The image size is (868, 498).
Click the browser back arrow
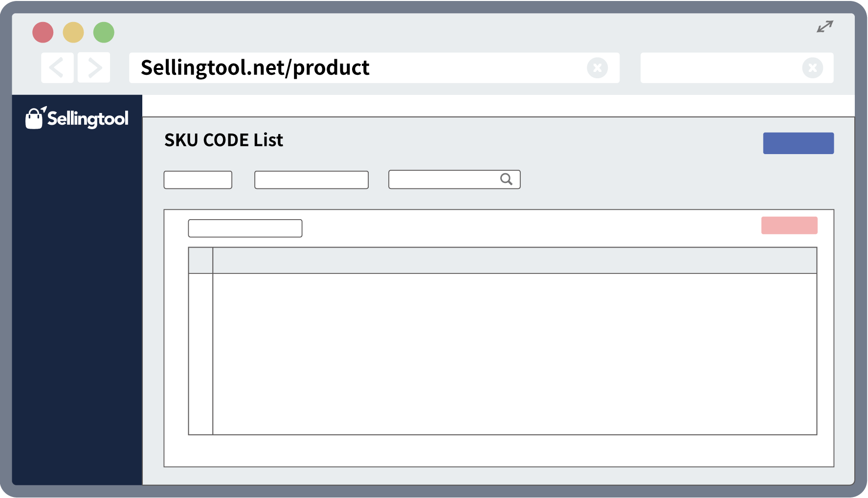coord(57,68)
